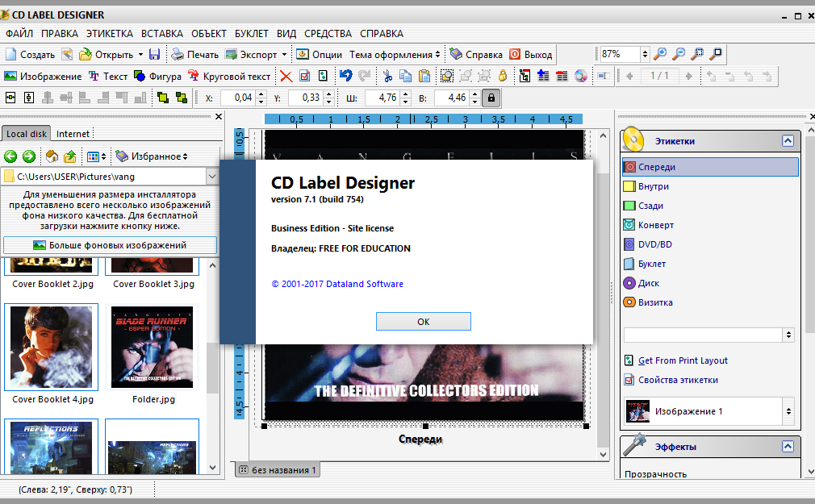815x504 pixels.
Task: Click the center vertically alignment icon
Action: tap(29, 98)
